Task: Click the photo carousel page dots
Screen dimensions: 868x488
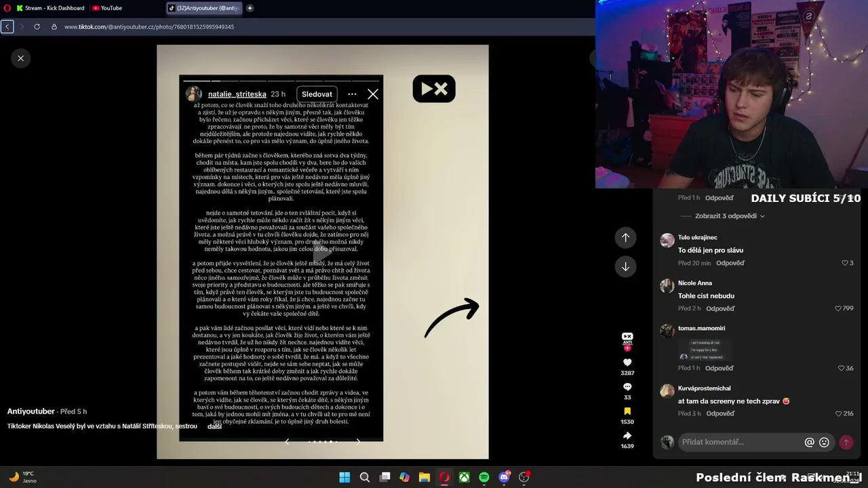Action: (323, 442)
